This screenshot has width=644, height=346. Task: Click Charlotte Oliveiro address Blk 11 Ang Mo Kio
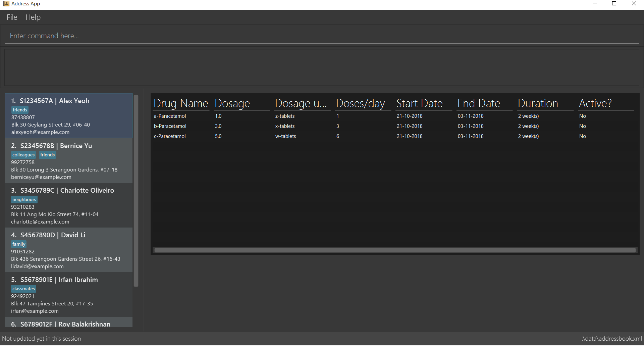[55, 214]
